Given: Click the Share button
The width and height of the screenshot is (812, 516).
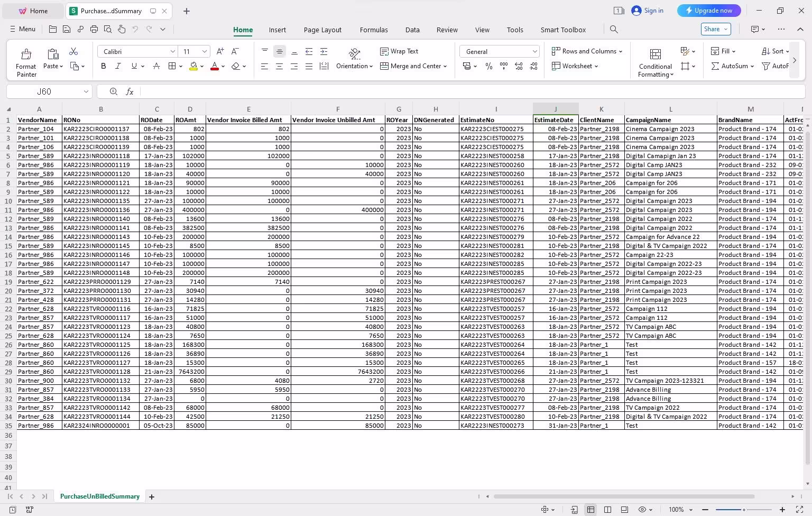Looking at the screenshot, I should tap(716, 29).
